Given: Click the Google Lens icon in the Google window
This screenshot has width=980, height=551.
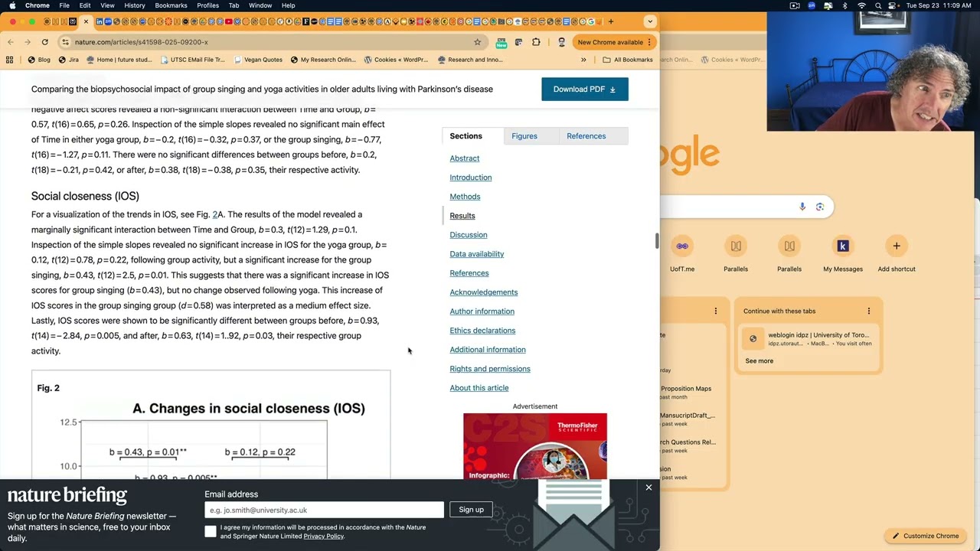Looking at the screenshot, I should pos(820,207).
